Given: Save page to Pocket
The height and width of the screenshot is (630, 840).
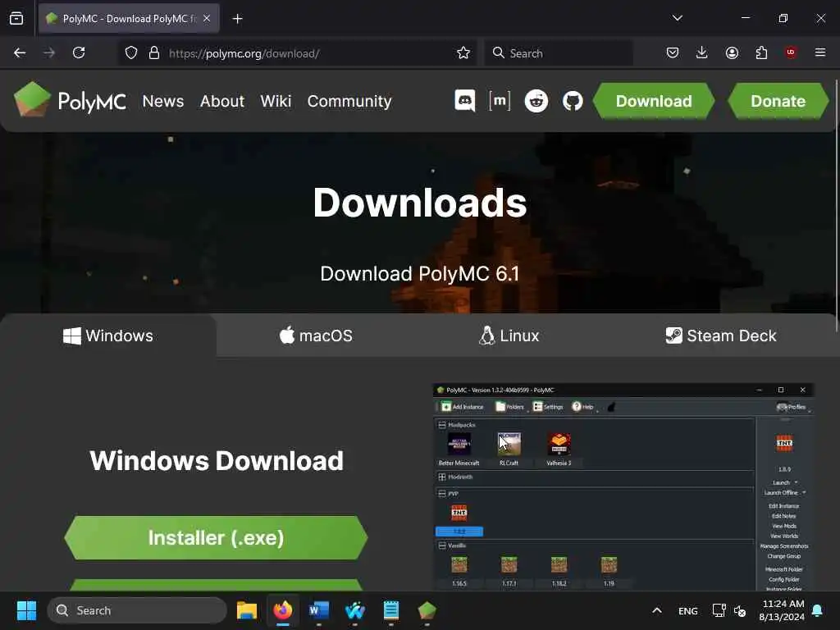Looking at the screenshot, I should click(673, 52).
